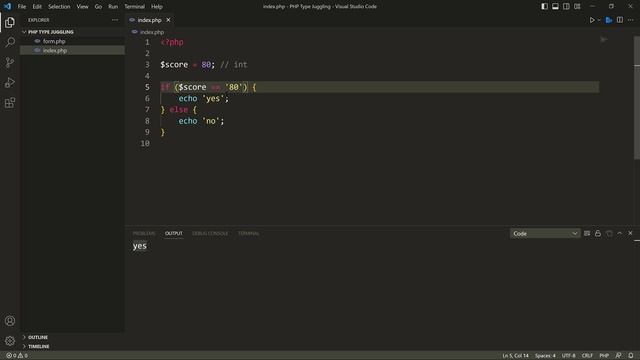This screenshot has width=640, height=360.
Task: Open the Extensions view
Action: pos(10,102)
